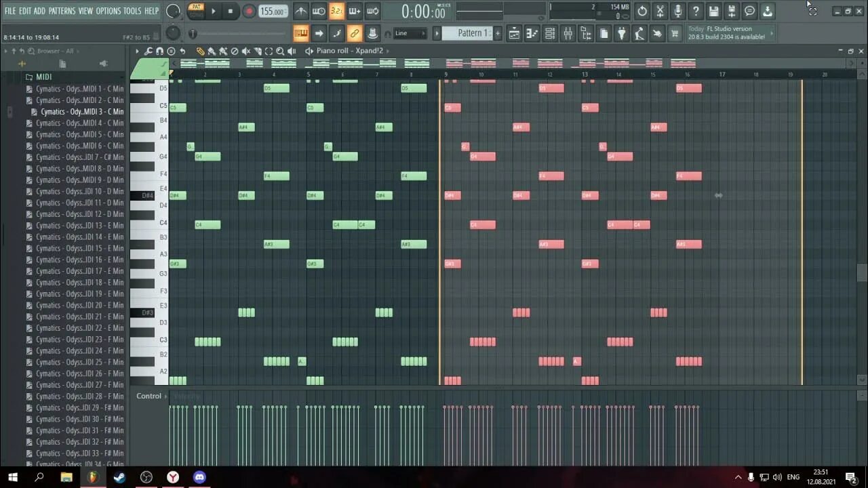
Task: Open the Mixer view button
Action: (568, 33)
